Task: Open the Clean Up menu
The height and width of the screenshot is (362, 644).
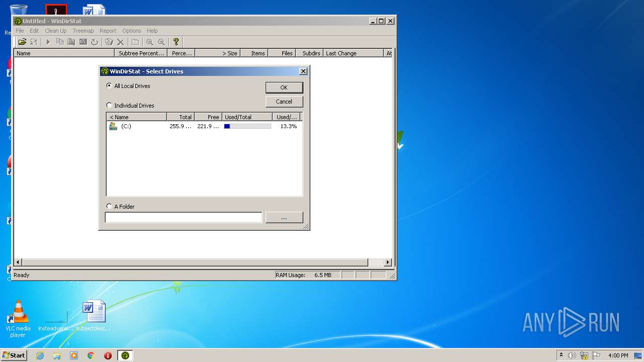Action: coord(56,31)
